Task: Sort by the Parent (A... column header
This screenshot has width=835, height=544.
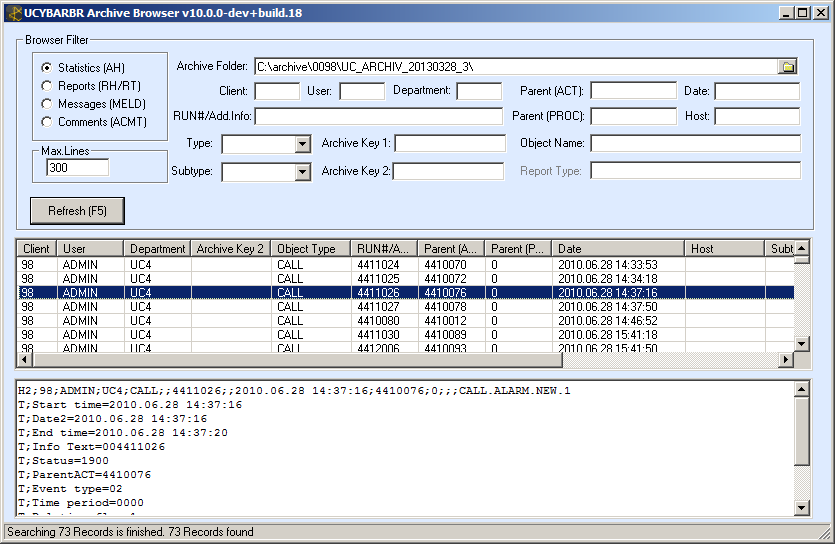Action: pyautogui.click(x=452, y=249)
